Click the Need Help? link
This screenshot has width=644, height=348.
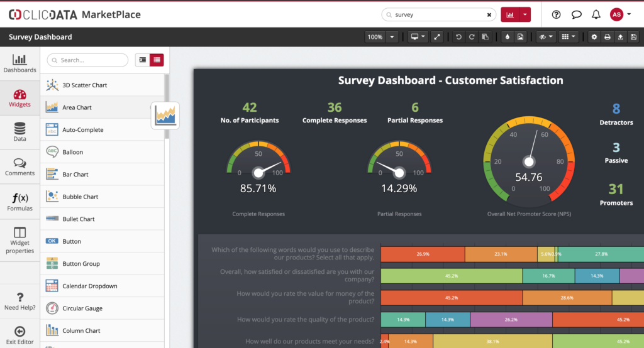(x=19, y=301)
